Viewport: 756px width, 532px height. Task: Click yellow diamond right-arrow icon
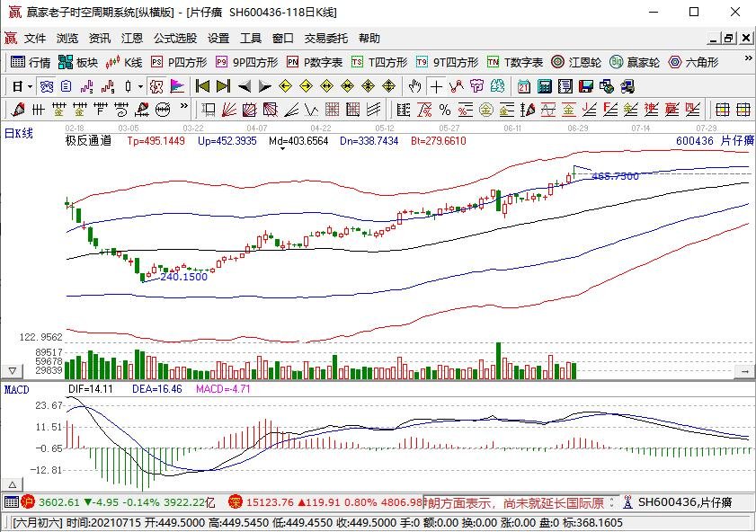coord(307,87)
